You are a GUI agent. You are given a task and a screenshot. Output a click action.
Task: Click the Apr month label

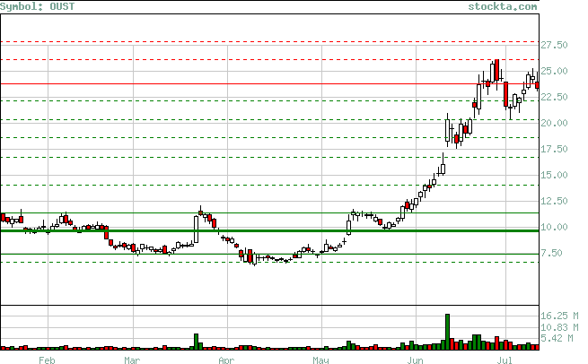(x=226, y=360)
